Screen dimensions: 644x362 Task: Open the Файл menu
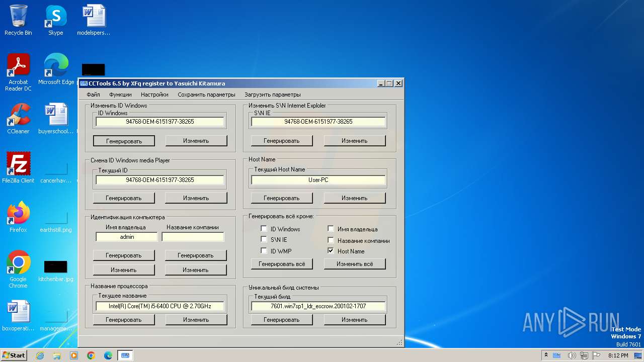[x=93, y=95]
